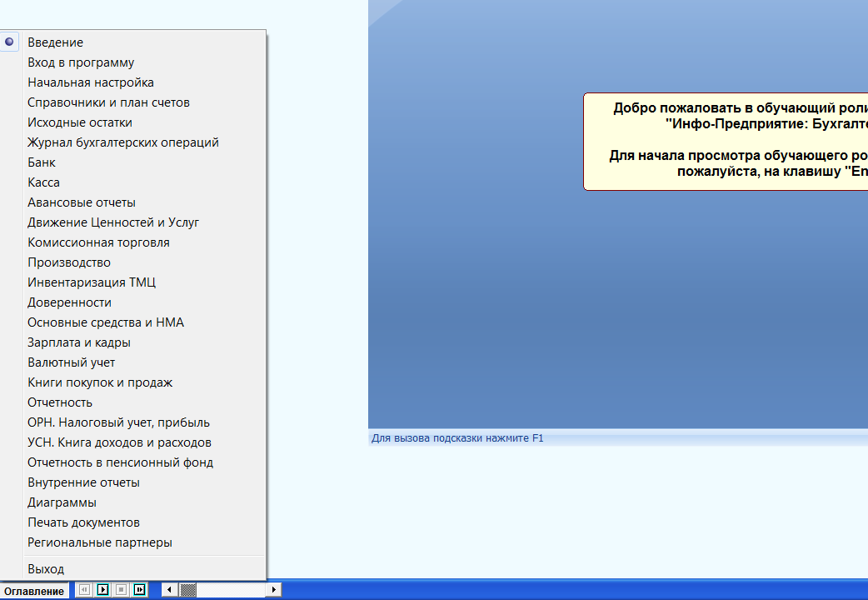Click the right arrow of the progress scrollbar

tap(273, 589)
